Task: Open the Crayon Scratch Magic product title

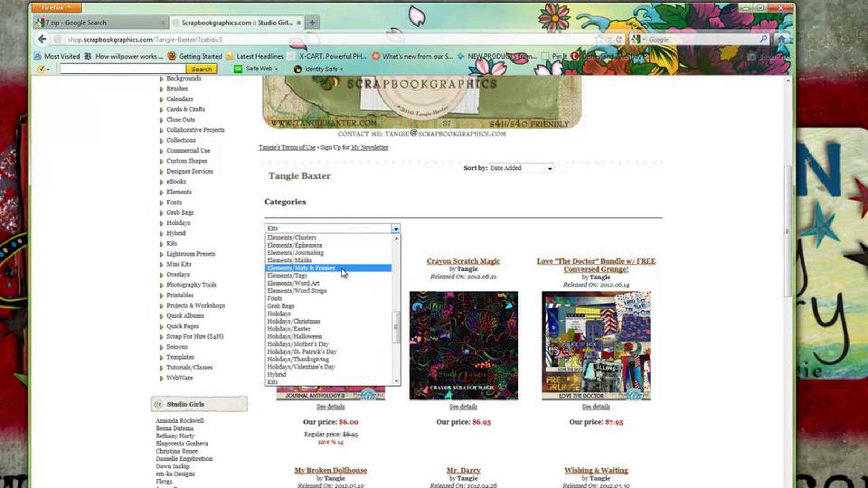Action: [x=463, y=261]
